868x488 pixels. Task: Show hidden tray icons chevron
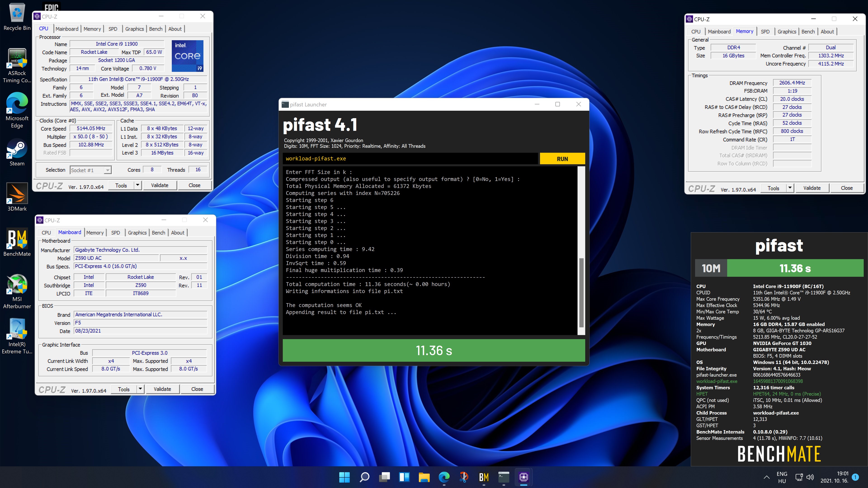[766, 477]
